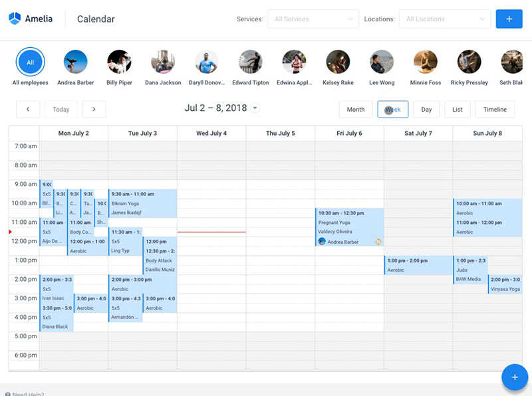This screenshot has width=532, height=396.
Task: Switch to Month view
Action: click(356, 110)
